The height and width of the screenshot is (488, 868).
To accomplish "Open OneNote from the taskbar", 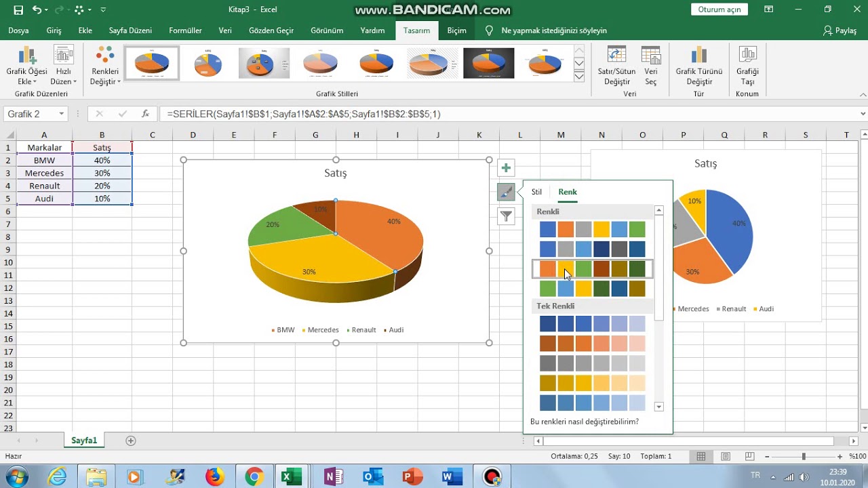I will click(332, 477).
